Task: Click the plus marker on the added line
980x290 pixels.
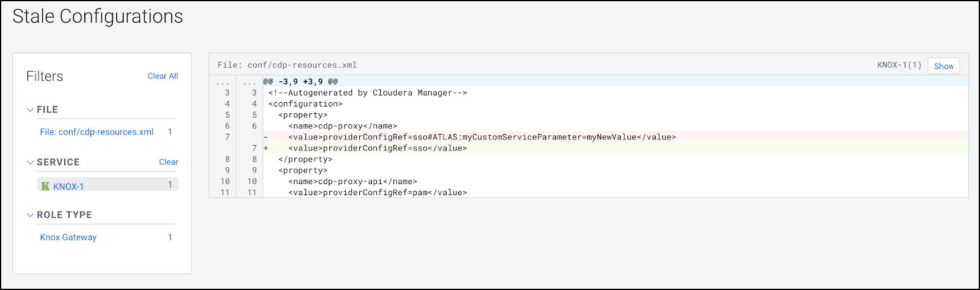Action: (x=266, y=148)
